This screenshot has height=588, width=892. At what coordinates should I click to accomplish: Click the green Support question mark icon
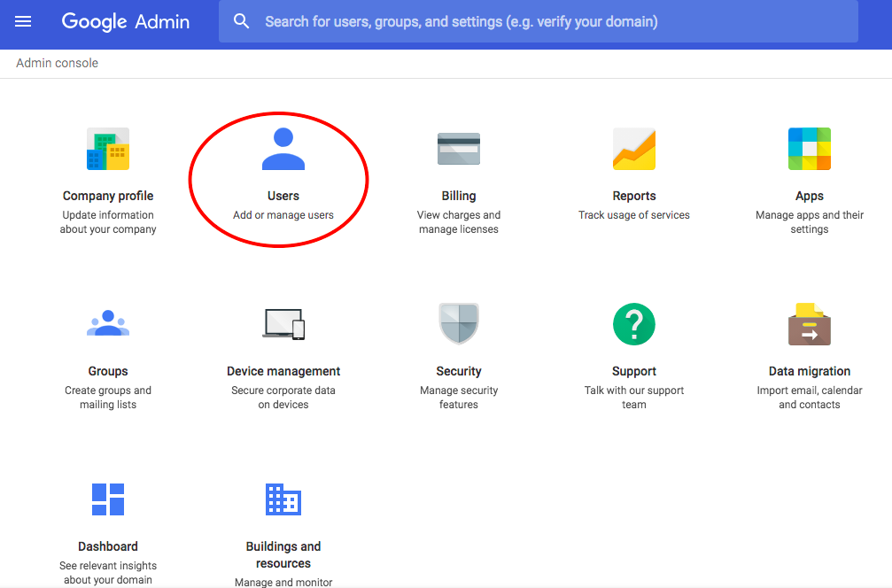tap(633, 324)
